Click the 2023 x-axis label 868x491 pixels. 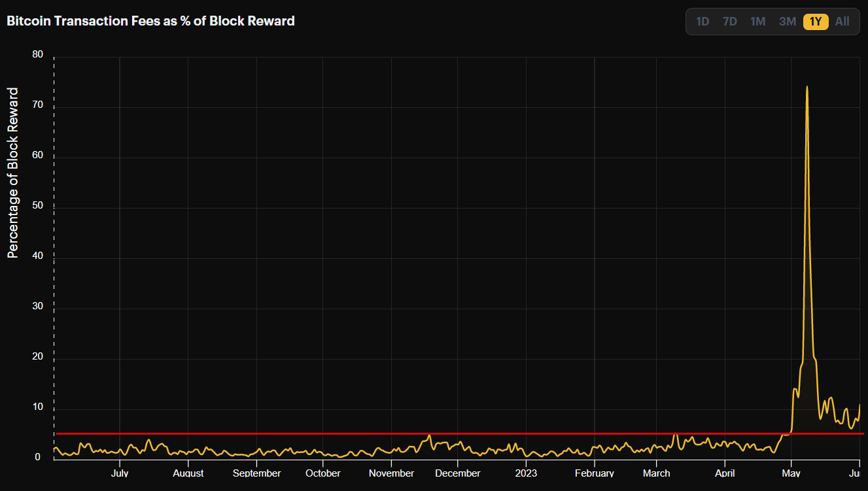pos(526,473)
